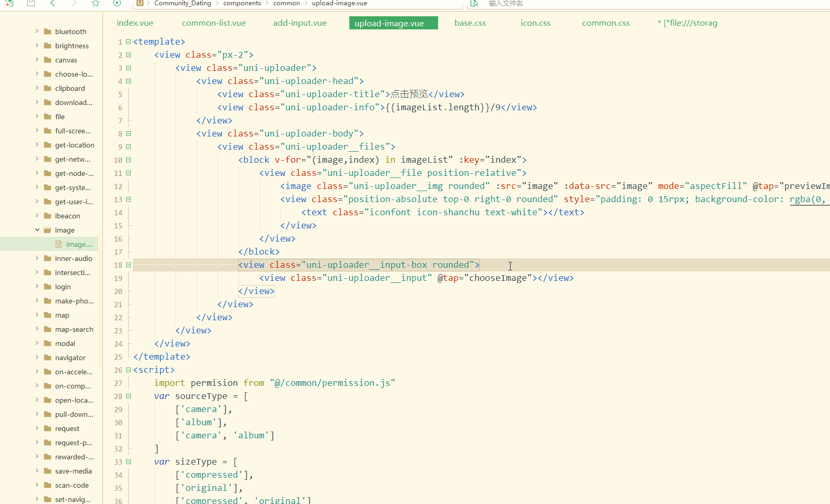830x504 pixels.
Task: Expand the on-accele... folder
Action: (37, 372)
